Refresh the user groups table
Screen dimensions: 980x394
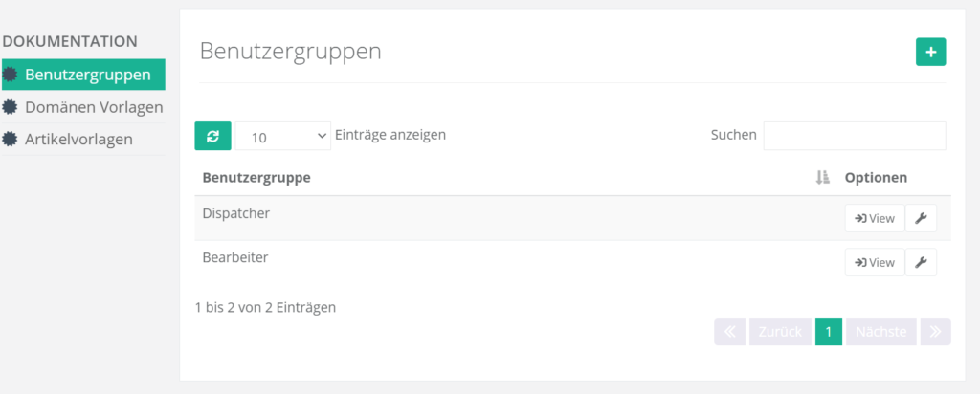(212, 136)
